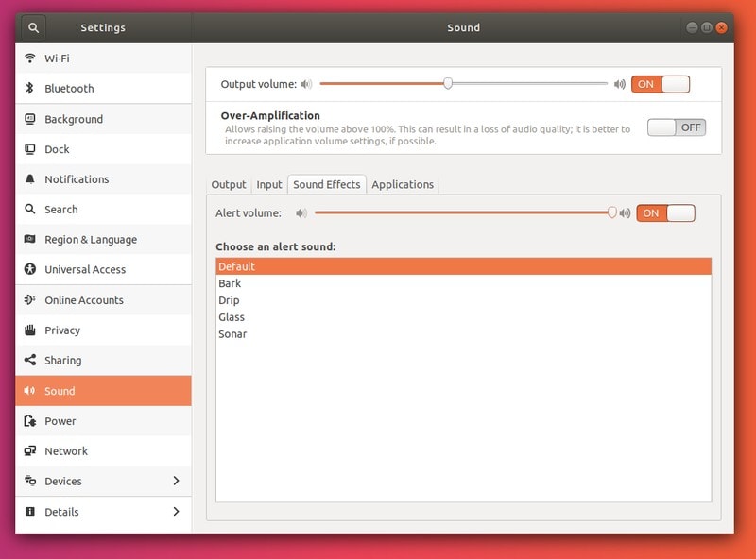756x559 pixels.
Task: Switch to the Input tab
Action: click(x=269, y=185)
